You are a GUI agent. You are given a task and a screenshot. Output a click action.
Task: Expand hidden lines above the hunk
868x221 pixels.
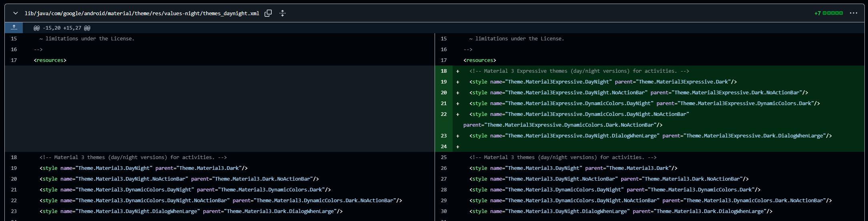(14, 28)
